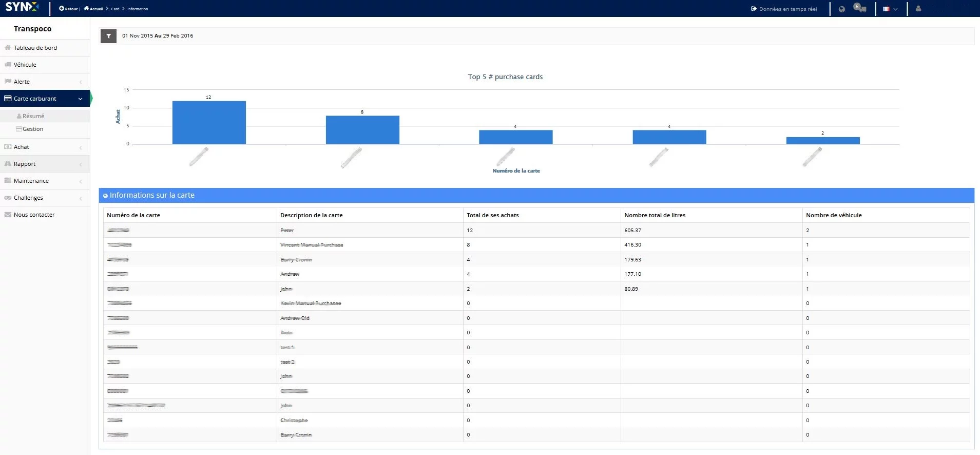
Task: Click the date range filter funnel
Action: (x=108, y=36)
